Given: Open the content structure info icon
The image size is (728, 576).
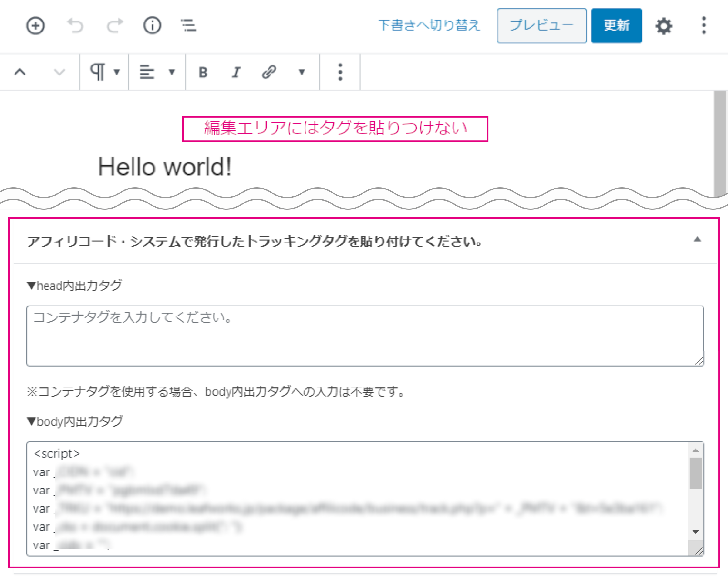Looking at the screenshot, I should [153, 25].
